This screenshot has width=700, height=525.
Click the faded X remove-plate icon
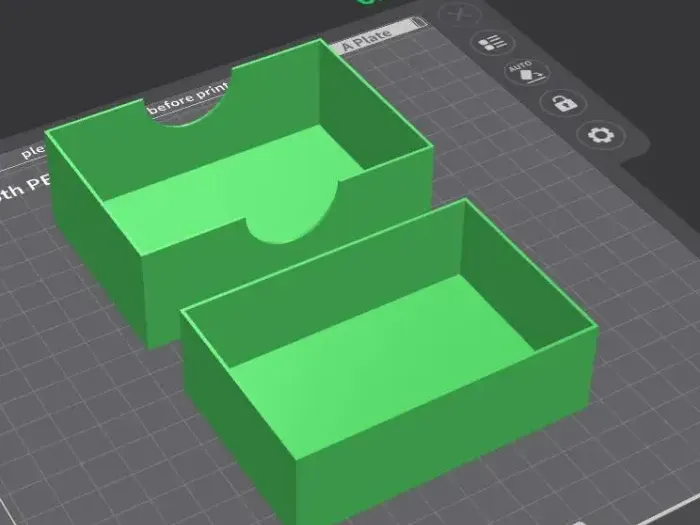point(460,14)
